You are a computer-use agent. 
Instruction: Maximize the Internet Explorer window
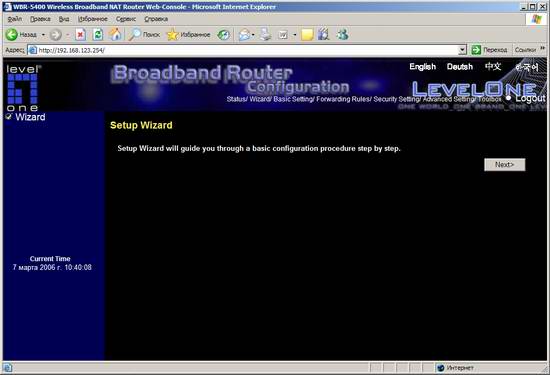[532, 7]
